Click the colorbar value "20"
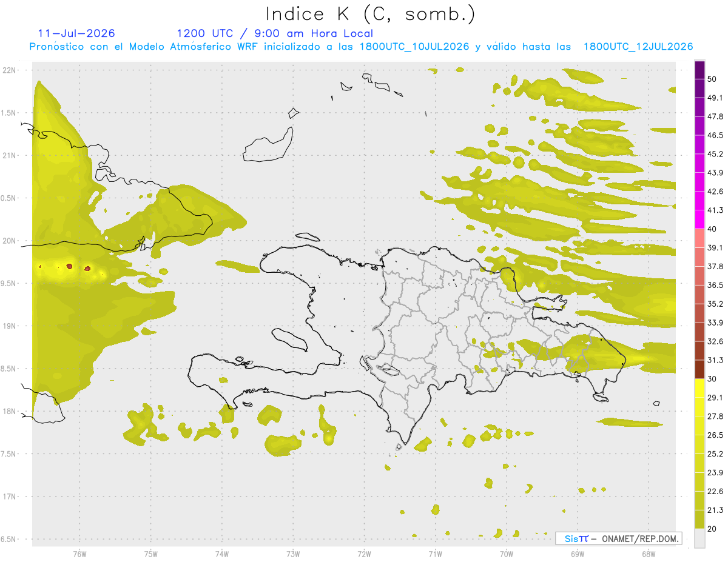This screenshot has width=728, height=562. pyautogui.click(x=712, y=529)
